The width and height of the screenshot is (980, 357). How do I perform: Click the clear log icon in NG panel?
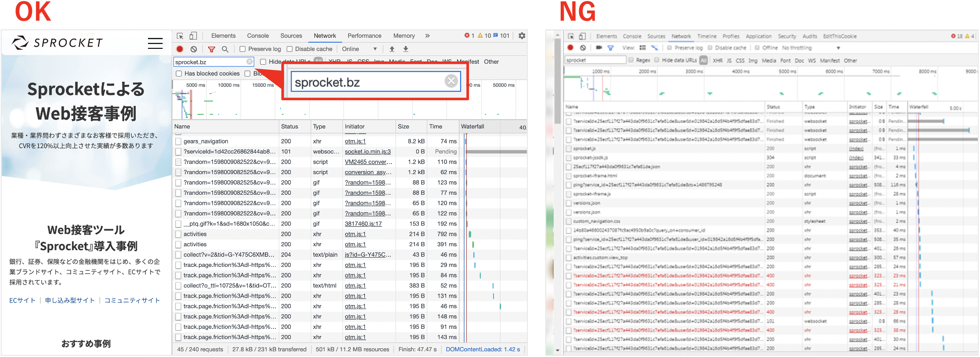[583, 47]
